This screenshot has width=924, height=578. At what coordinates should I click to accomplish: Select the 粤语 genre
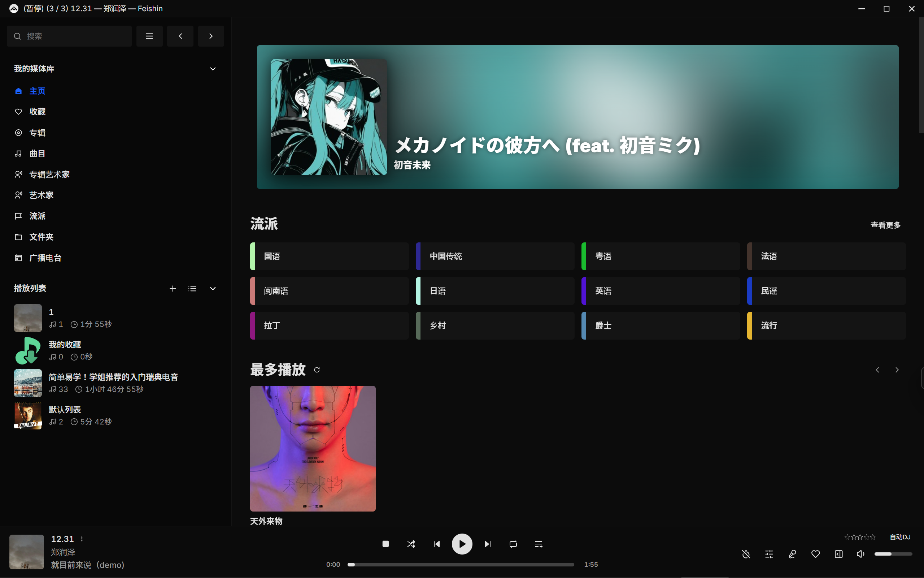(661, 256)
